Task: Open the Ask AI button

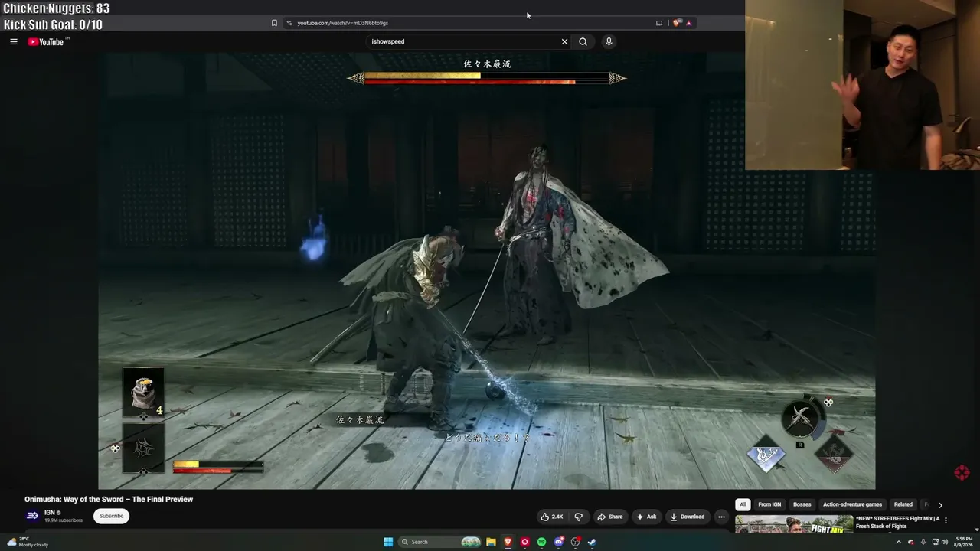Action: [x=646, y=517]
